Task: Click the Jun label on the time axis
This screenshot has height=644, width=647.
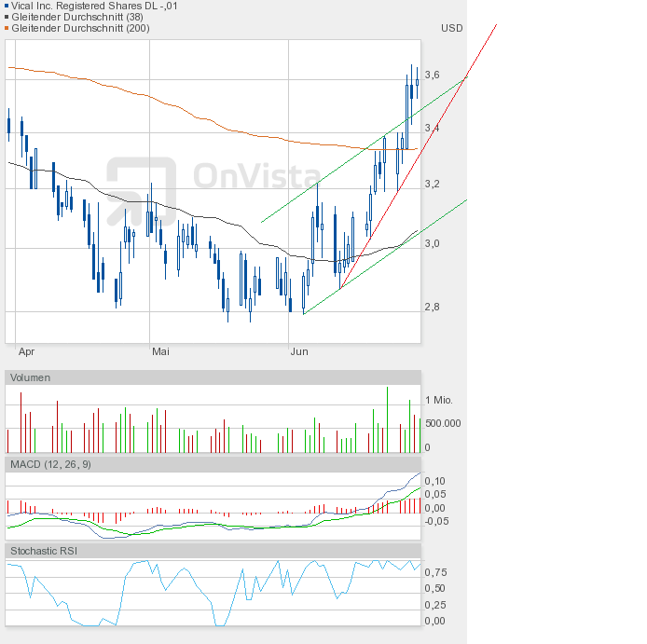Action: click(299, 351)
